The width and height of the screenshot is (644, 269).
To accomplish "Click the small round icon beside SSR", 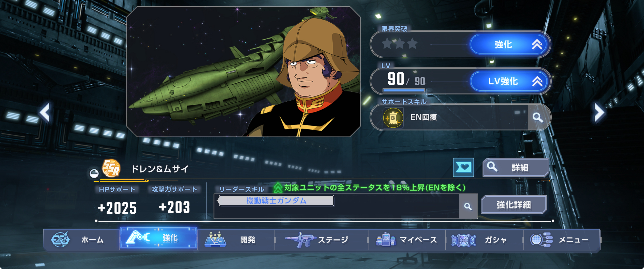I will click(94, 173).
